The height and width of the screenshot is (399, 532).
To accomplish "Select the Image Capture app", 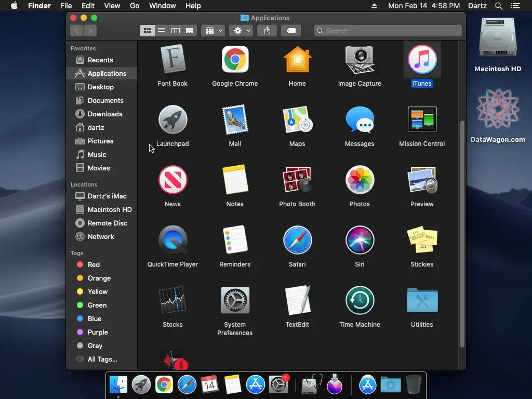I will coord(360,60).
